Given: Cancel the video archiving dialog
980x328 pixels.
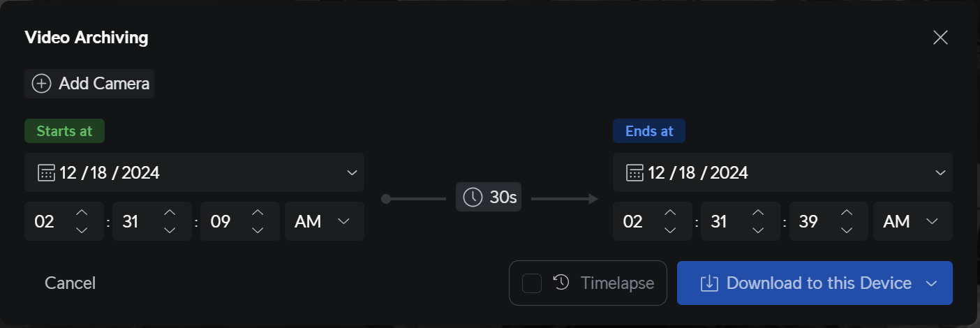Looking at the screenshot, I should (x=70, y=283).
